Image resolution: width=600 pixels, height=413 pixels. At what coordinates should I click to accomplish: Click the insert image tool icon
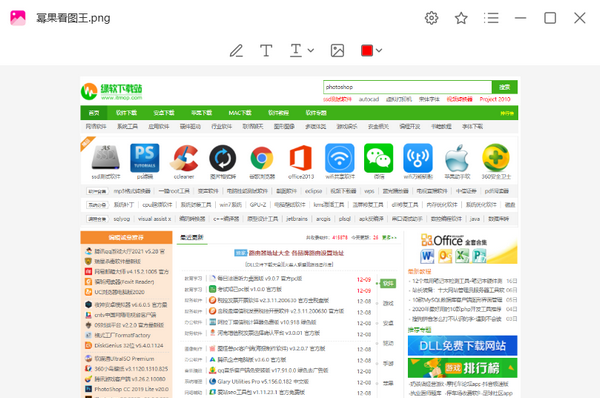tap(337, 51)
